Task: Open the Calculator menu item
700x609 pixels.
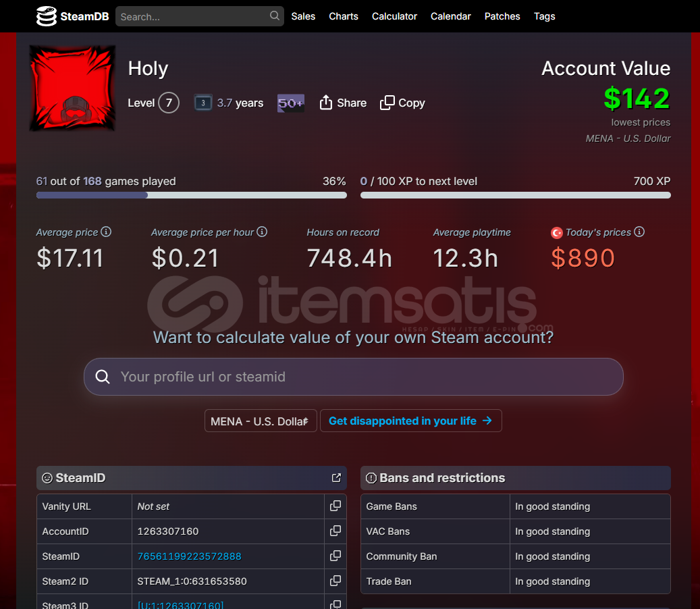Action: coord(394,16)
